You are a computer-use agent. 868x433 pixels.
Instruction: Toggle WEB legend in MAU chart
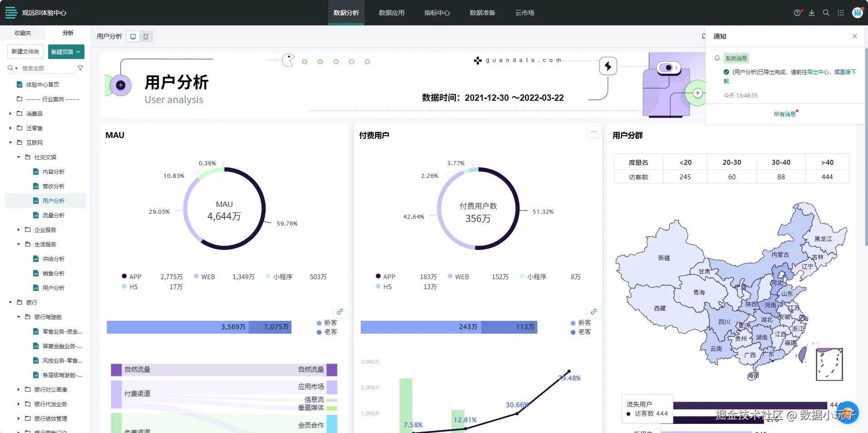(204, 276)
